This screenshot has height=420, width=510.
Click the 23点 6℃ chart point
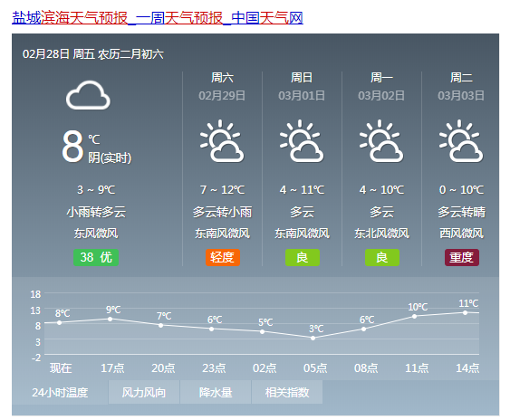tap(211, 329)
